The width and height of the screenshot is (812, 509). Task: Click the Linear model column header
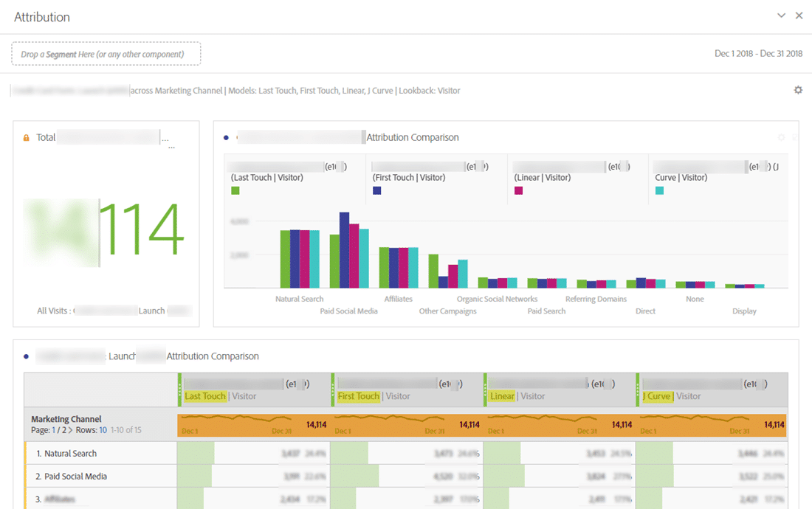pos(502,396)
